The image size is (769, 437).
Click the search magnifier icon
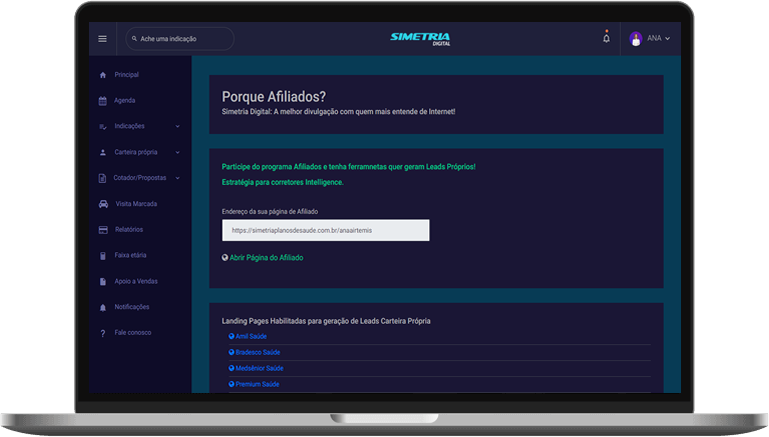click(x=134, y=38)
